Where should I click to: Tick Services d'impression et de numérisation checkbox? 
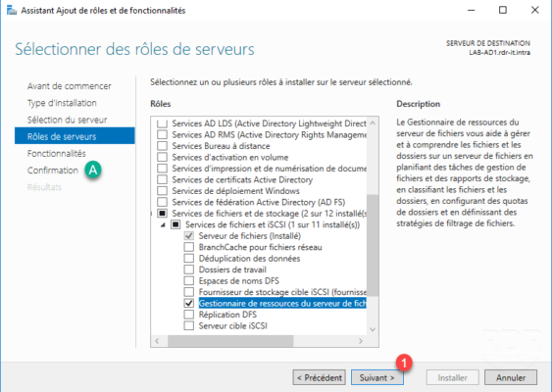coord(162,169)
